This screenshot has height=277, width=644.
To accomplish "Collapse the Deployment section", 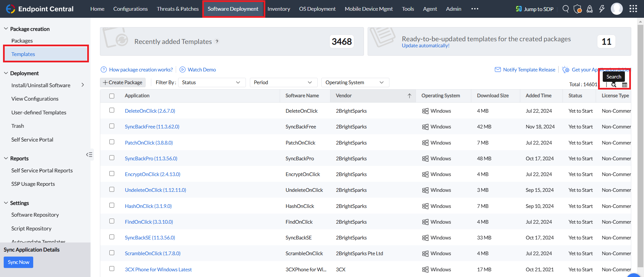I will click(6, 73).
